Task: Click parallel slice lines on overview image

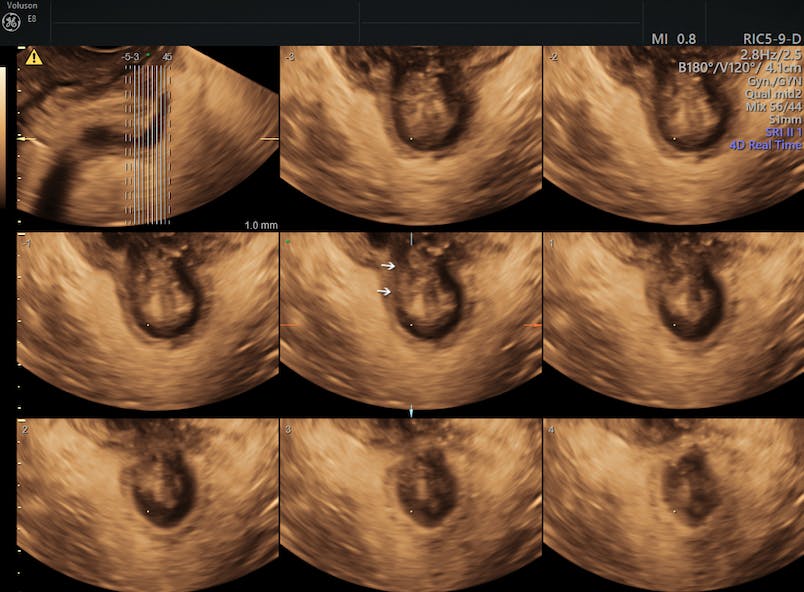Action: [147, 140]
